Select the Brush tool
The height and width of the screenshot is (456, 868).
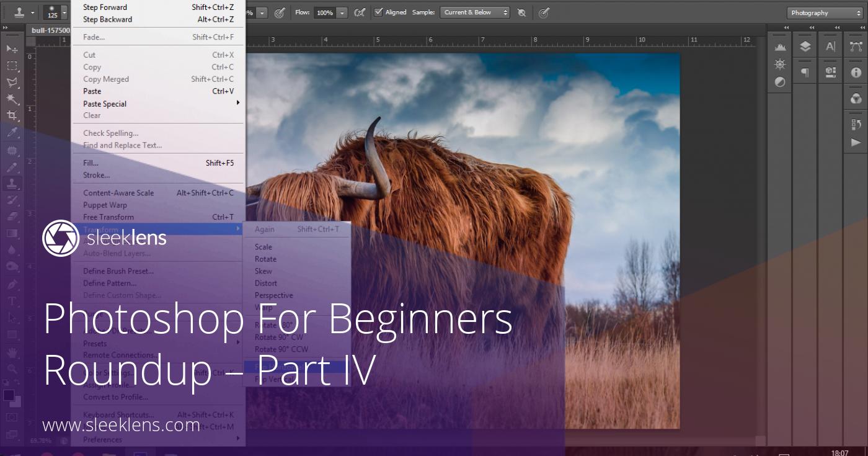(x=12, y=167)
